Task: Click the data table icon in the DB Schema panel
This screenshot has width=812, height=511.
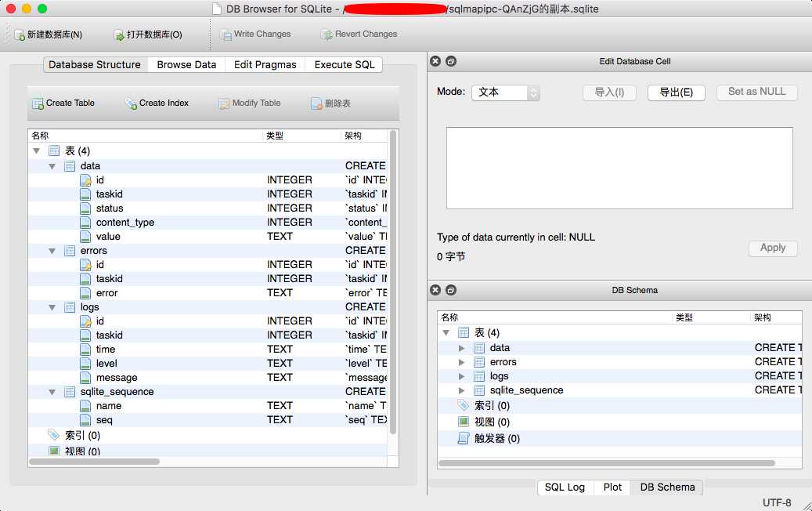Action: (x=479, y=348)
